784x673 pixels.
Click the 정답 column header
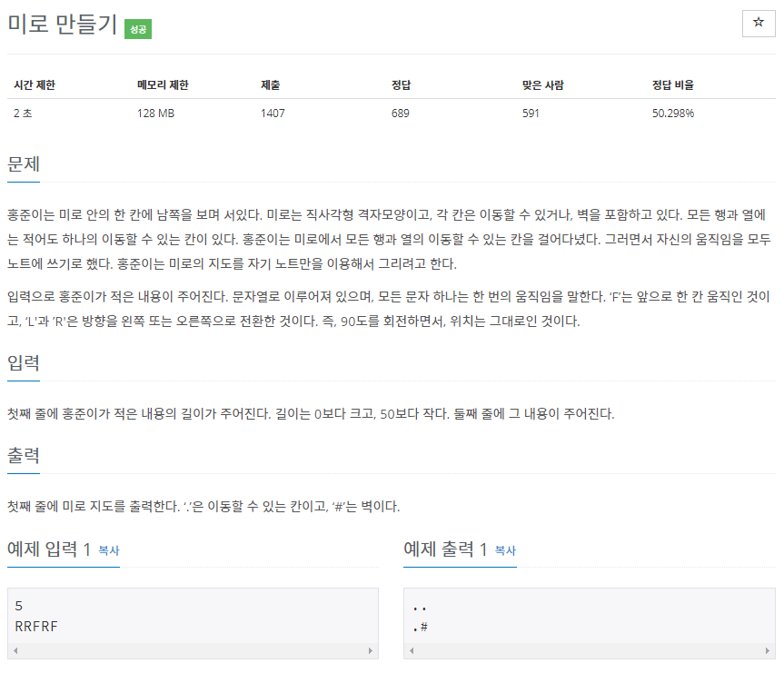coord(401,85)
